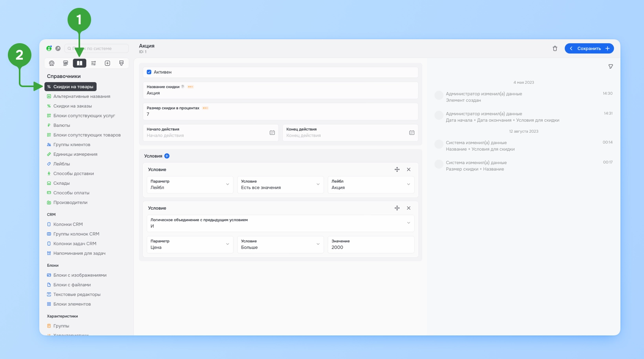Viewport: 644px width, 359px height.
Task: Open Способы доставки in sidebar
Action: coord(73,173)
